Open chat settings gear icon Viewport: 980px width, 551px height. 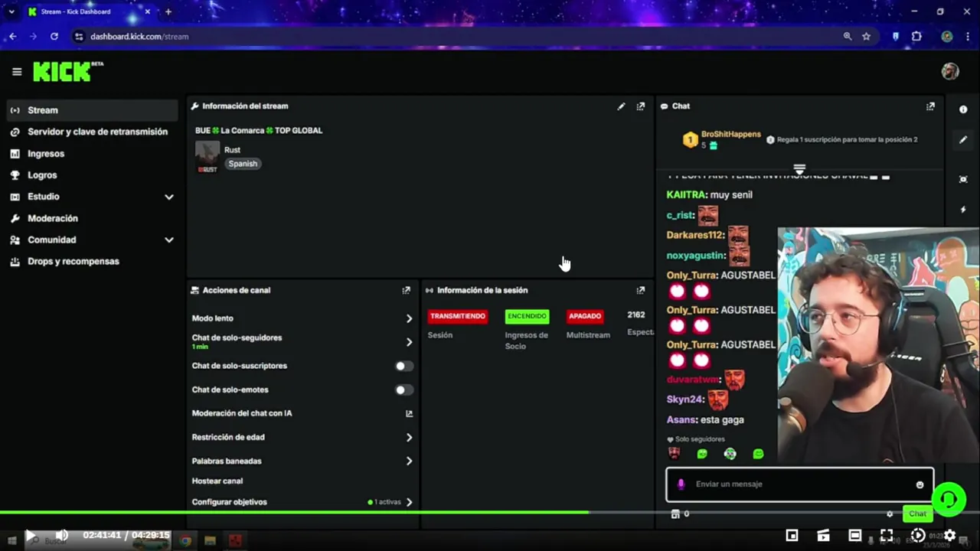pos(889,514)
